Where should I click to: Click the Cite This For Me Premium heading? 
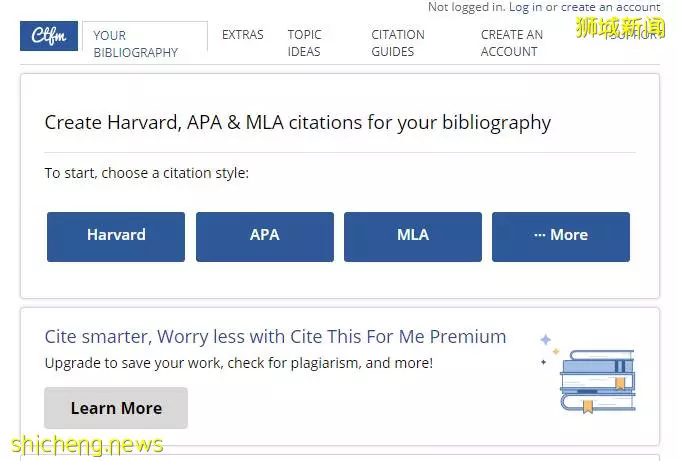click(275, 337)
